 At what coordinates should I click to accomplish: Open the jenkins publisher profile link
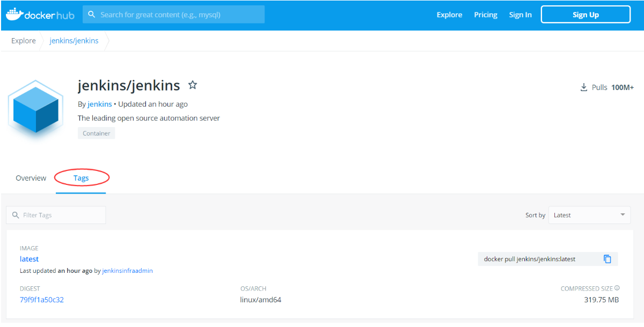100,104
